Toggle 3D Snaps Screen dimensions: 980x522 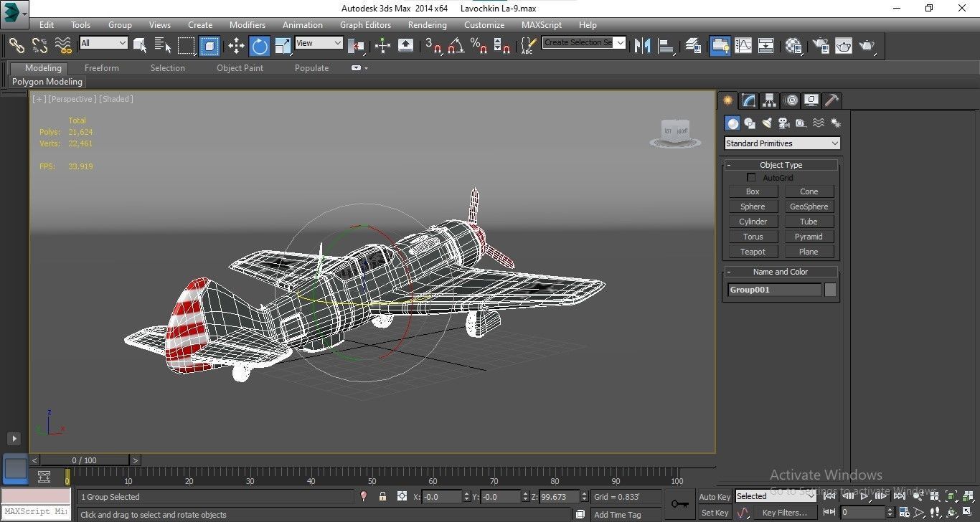pyautogui.click(x=433, y=46)
